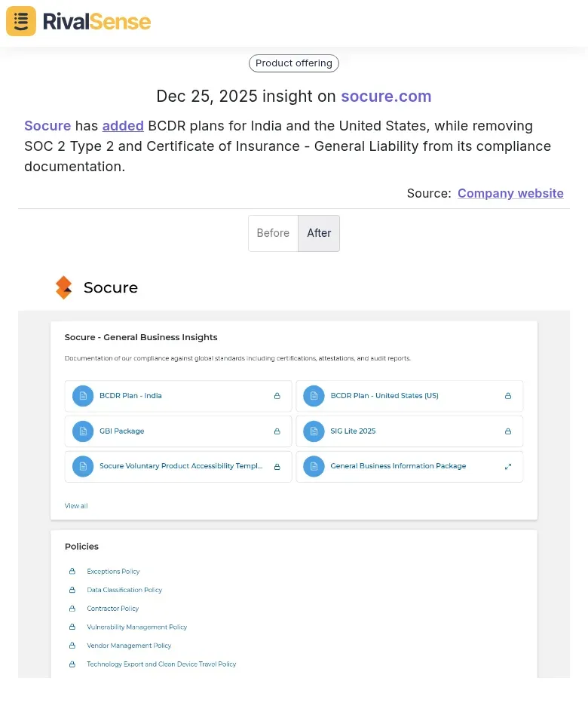588x724 pixels.
Task: Click the Socure Voluntary Product Accessibility document icon
Action: pos(83,466)
